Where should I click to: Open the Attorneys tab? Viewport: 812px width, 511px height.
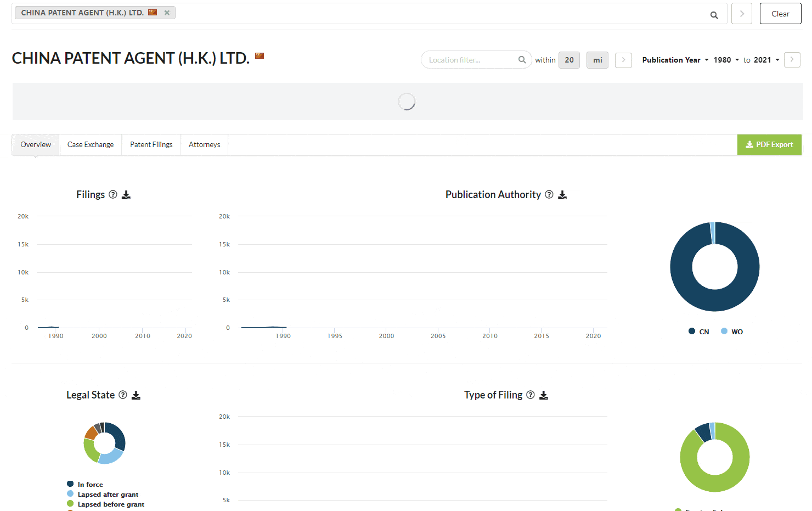(204, 145)
